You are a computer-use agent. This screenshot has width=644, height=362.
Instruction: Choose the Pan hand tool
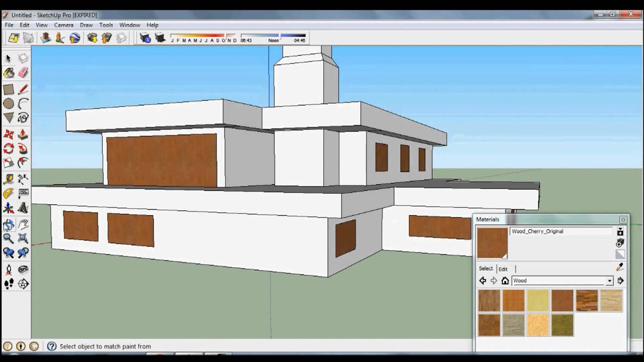tap(23, 225)
